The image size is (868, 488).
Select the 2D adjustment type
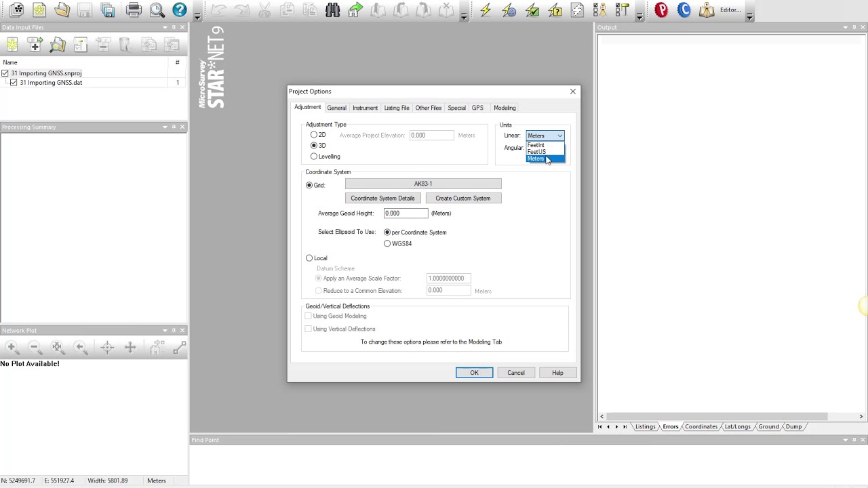(314, 135)
